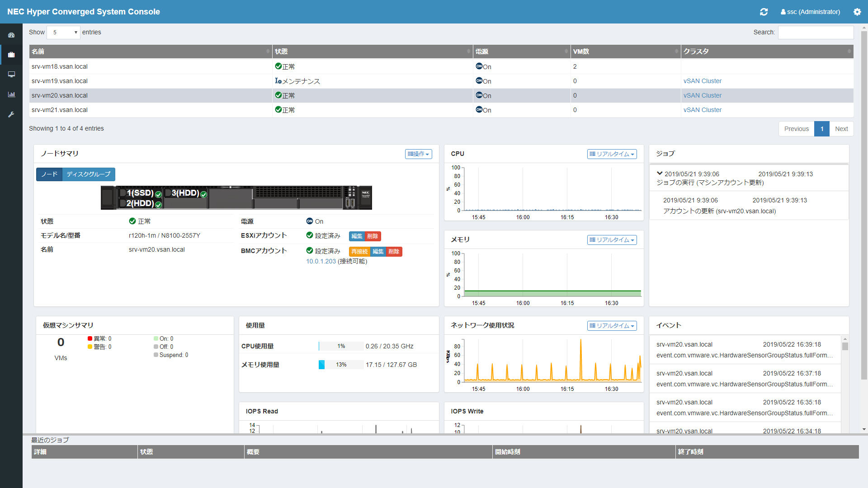Click the refresh icon in the header
This screenshot has height=488, width=868.
point(764,12)
